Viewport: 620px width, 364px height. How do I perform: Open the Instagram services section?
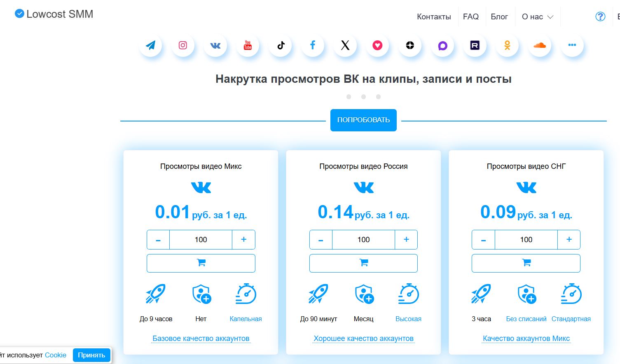point(183,45)
